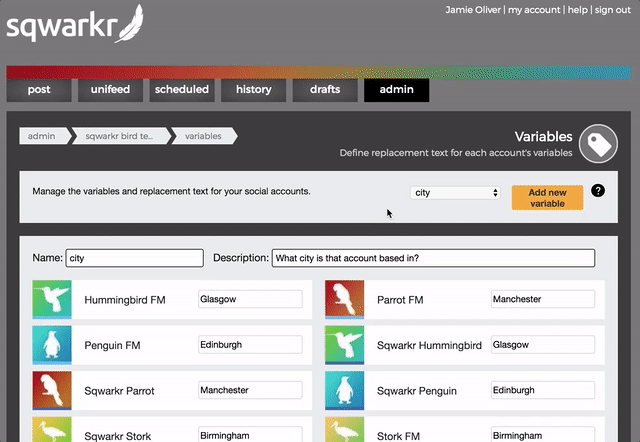640x442 pixels.
Task: Focus the Description input field
Action: click(x=433, y=258)
